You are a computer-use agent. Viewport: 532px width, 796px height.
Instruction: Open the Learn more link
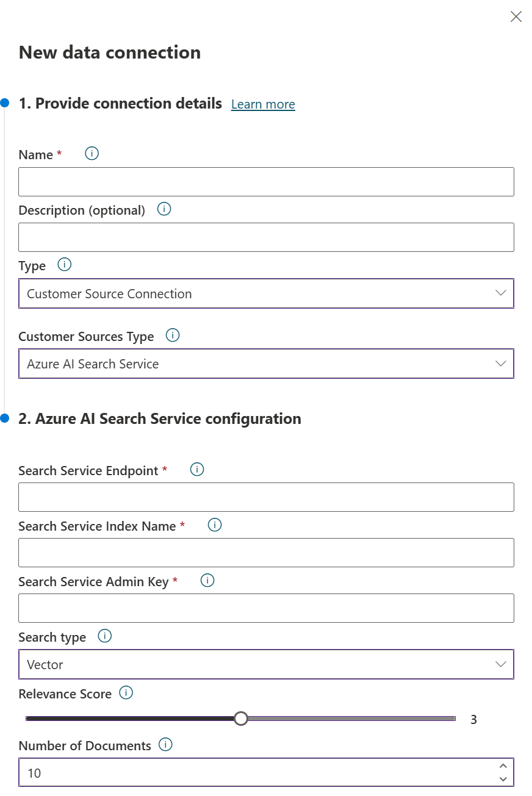coord(263,104)
